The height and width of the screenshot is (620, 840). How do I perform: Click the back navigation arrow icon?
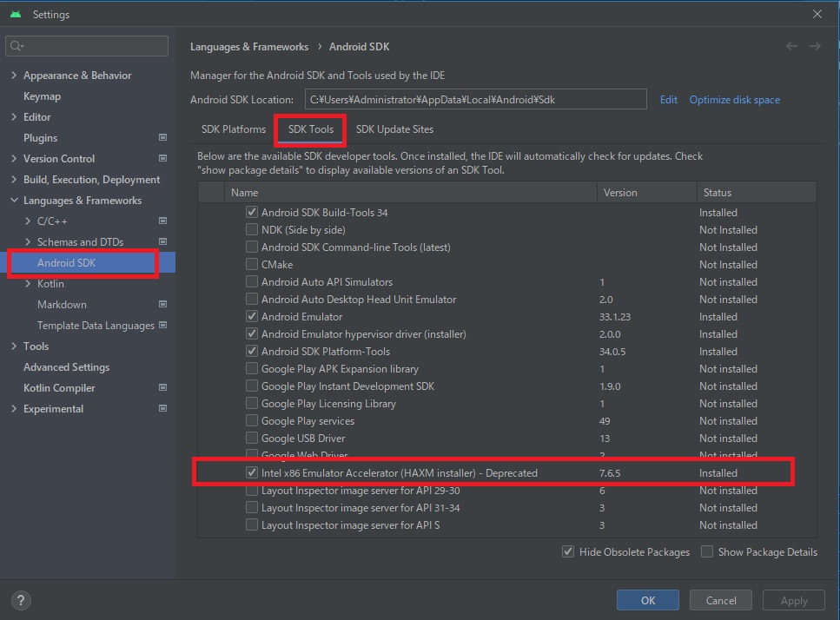[791, 46]
